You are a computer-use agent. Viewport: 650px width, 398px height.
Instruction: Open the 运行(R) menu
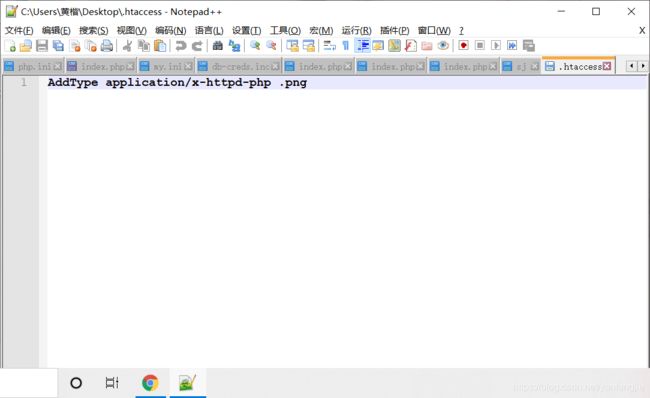357,31
